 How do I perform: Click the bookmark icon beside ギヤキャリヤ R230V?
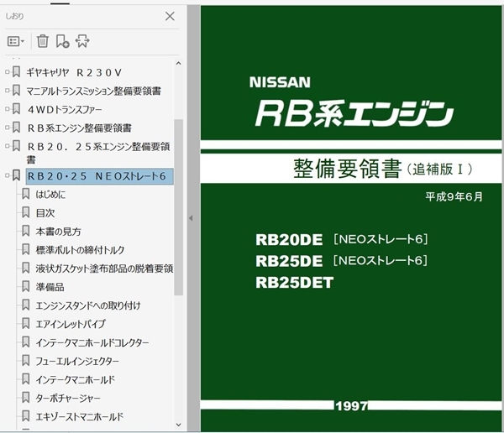[x=16, y=72]
